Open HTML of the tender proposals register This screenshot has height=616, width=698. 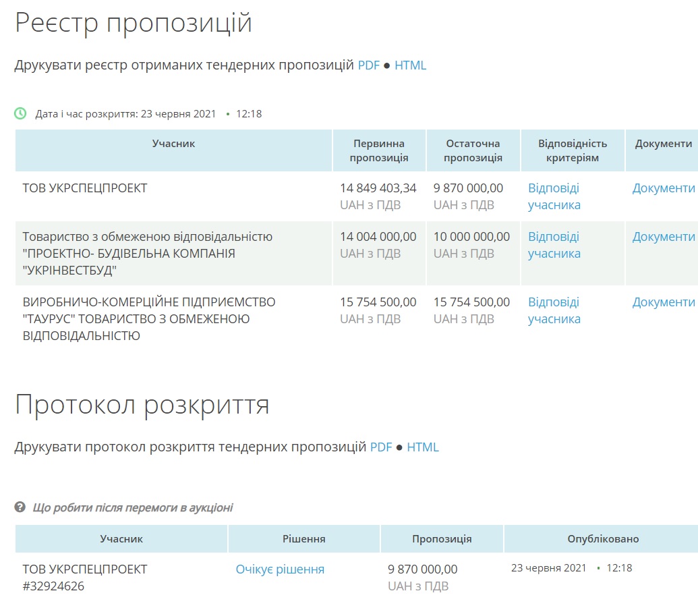click(x=410, y=65)
